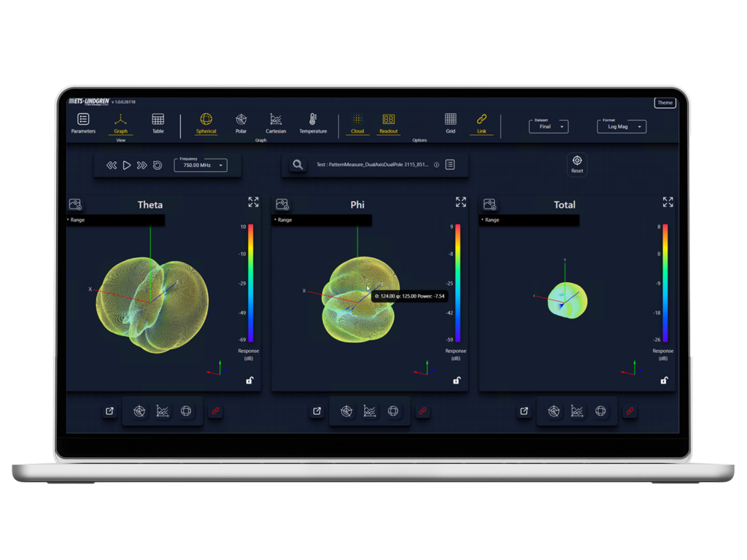Switch to Graph view
747x560 pixels.
(x=120, y=123)
